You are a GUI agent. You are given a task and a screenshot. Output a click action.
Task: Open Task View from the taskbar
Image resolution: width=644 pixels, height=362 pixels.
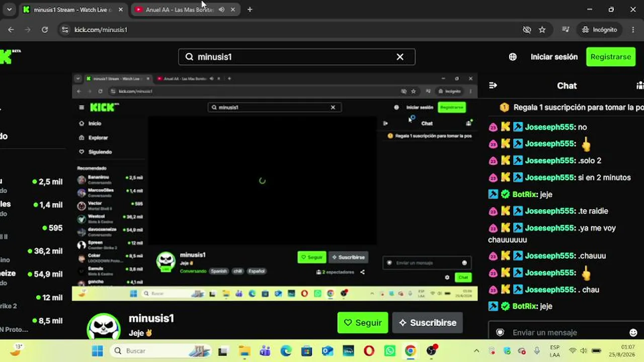(x=222, y=350)
